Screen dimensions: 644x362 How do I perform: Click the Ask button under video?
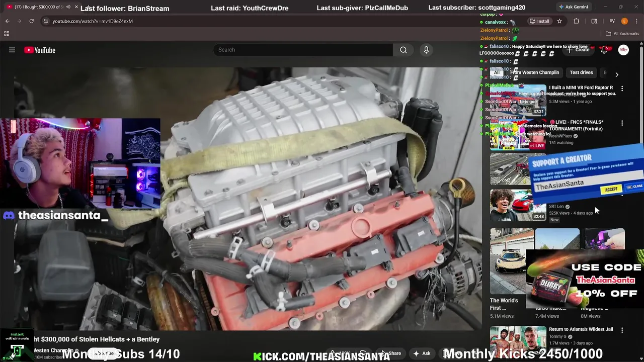coord(422,353)
